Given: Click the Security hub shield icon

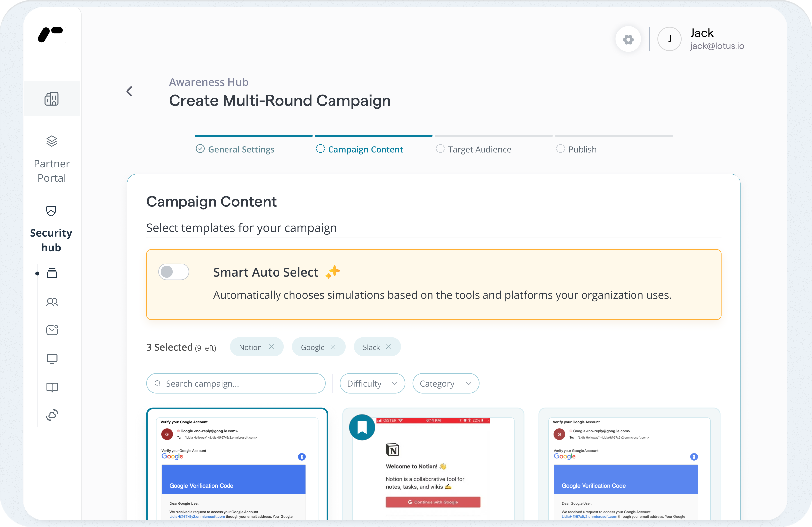Looking at the screenshot, I should coord(51,211).
